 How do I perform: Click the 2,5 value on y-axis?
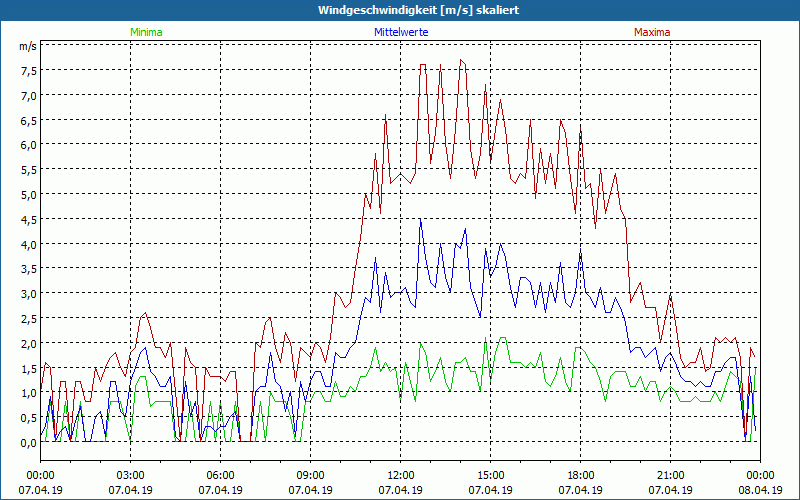(x=27, y=318)
